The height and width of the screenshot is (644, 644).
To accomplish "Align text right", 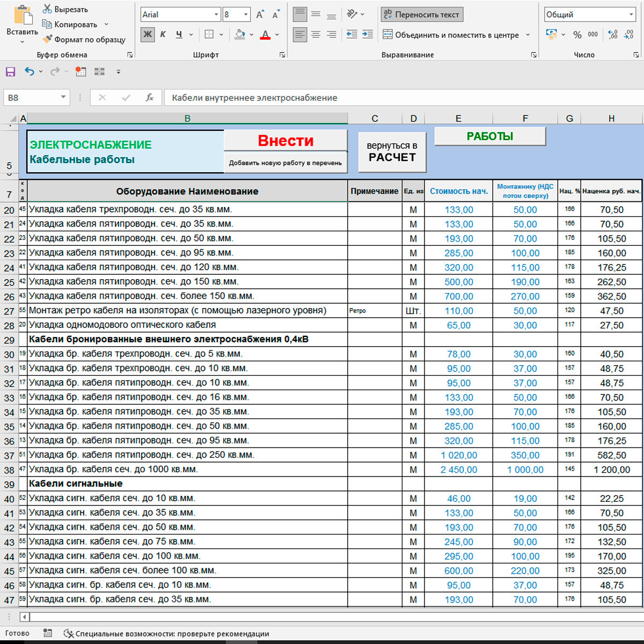I will pyautogui.click(x=332, y=34).
